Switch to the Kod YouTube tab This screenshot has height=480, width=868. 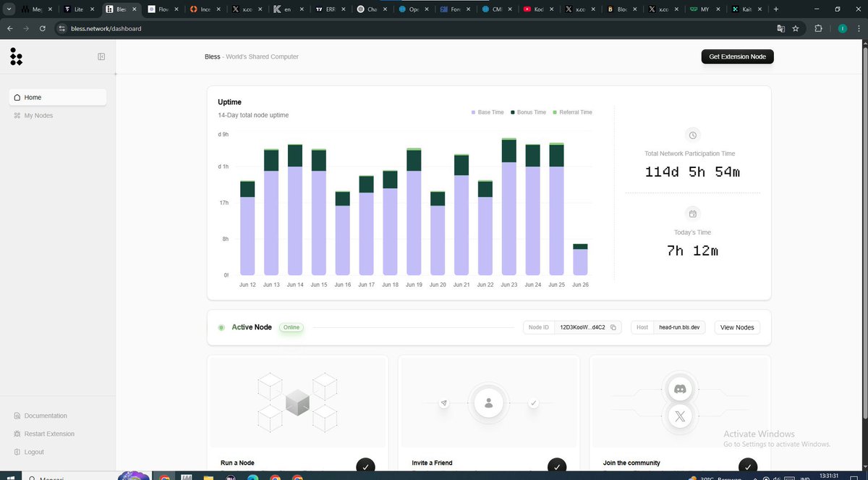tap(540, 9)
